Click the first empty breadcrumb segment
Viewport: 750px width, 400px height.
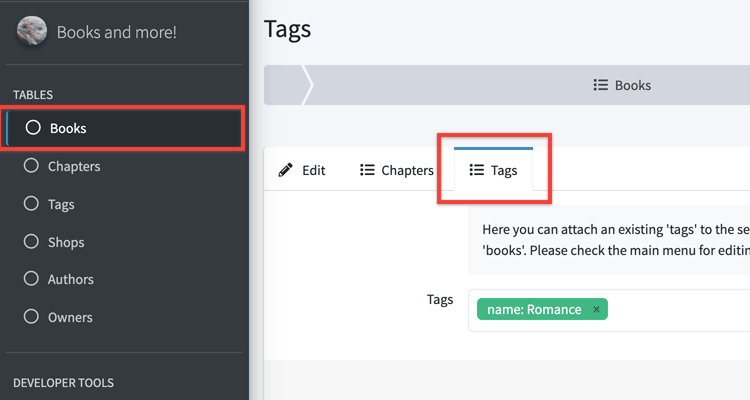(284, 85)
